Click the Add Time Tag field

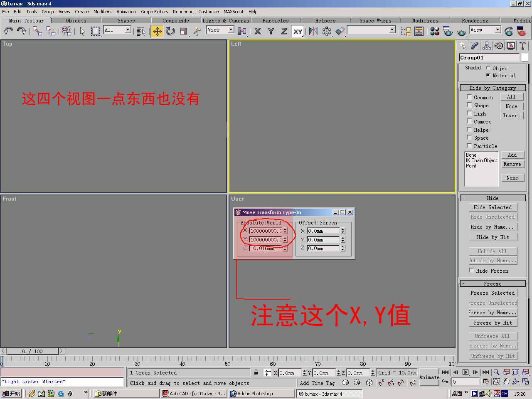pos(317,383)
